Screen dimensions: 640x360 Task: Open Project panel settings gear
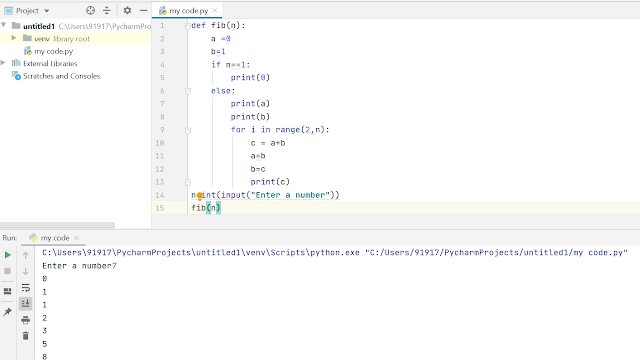(127, 10)
